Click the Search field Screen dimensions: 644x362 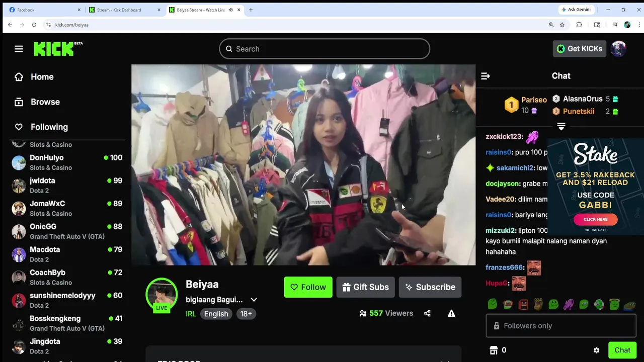pos(325,49)
